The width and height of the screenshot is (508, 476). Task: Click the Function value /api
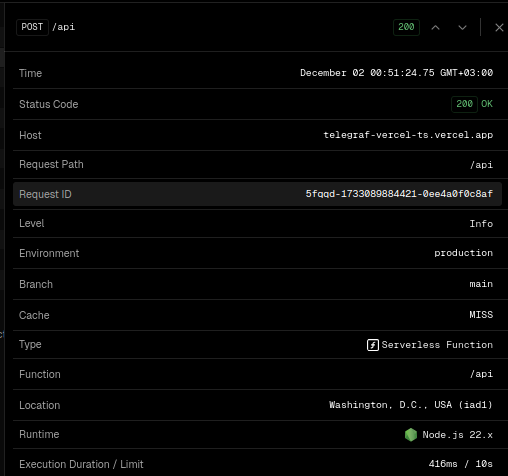tap(481, 374)
